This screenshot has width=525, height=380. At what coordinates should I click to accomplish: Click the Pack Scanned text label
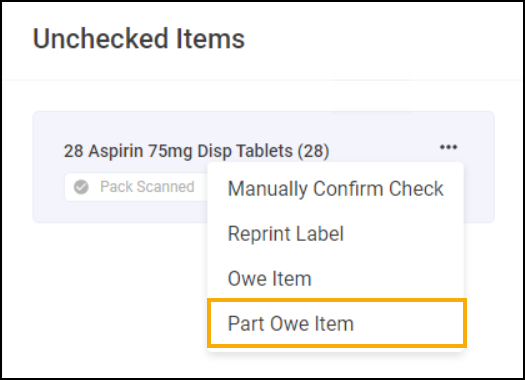tap(147, 187)
